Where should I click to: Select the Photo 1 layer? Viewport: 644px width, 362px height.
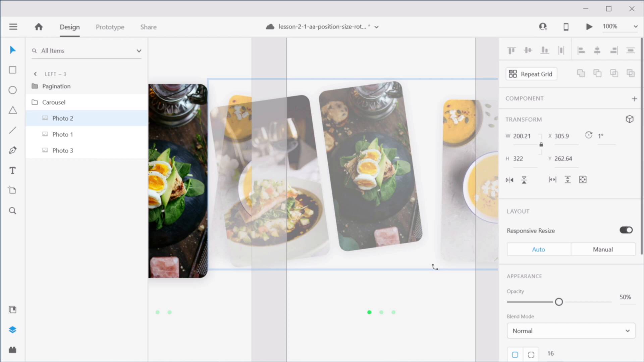87,134
